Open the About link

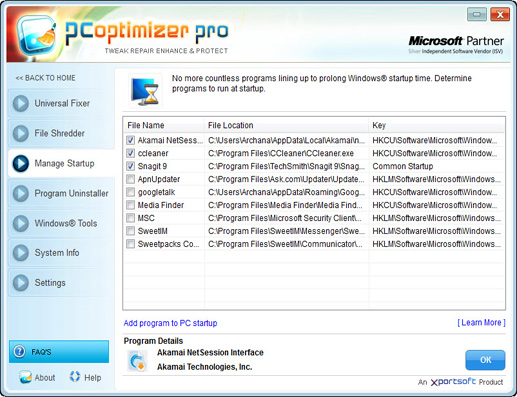(37, 377)
